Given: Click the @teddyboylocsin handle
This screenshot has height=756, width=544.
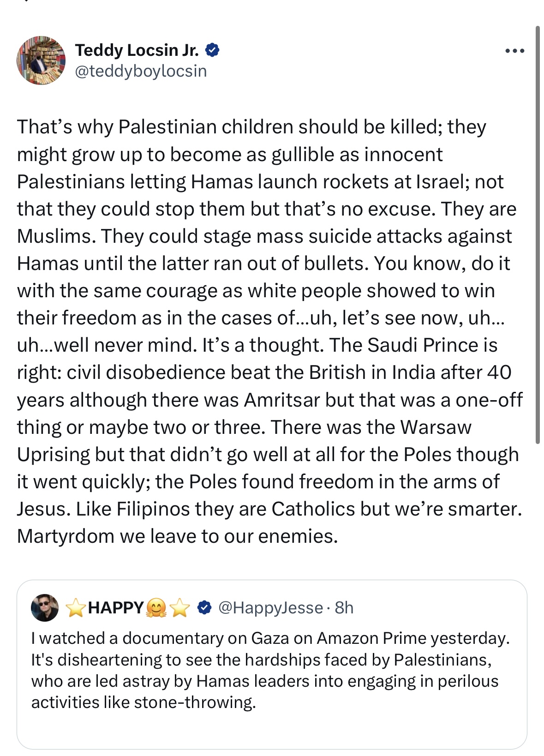Looking at the screenshot, I should point(141,71).
